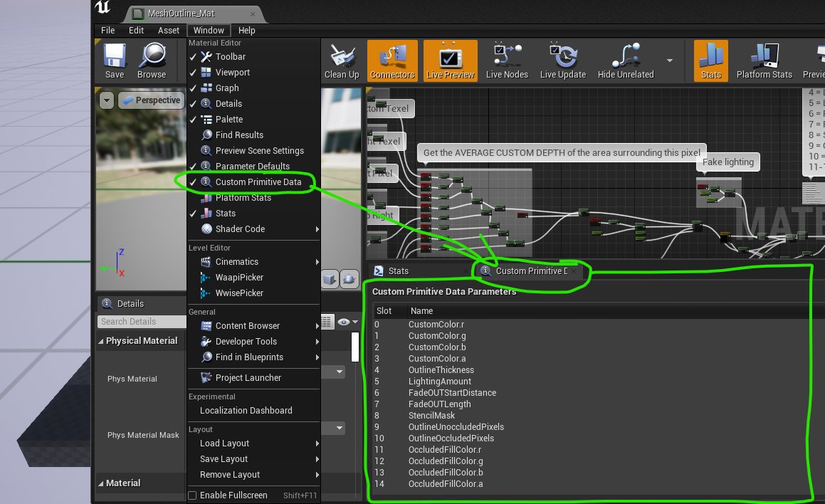Click the Browse magnifier icon
The image size is (825, 504).
152,61
